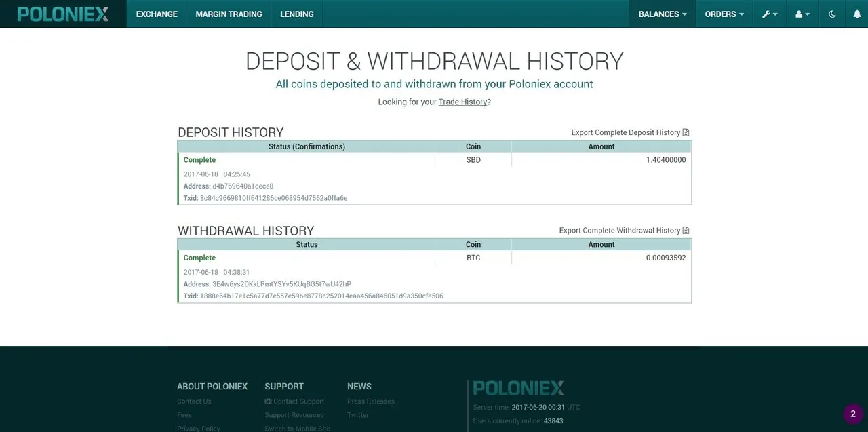
Task: Click the deposit address d4b769640a1cece8
Action: tap(243, 186)
